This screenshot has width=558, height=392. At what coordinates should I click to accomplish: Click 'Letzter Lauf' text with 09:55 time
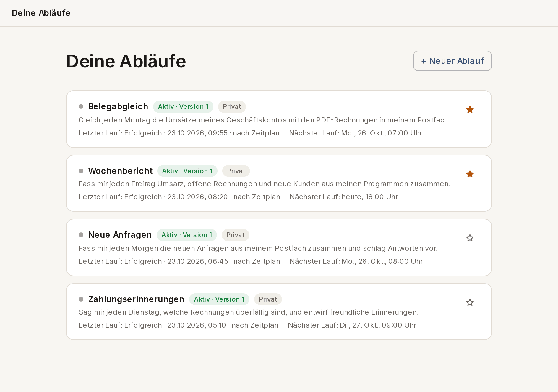(x=179, y=133)
